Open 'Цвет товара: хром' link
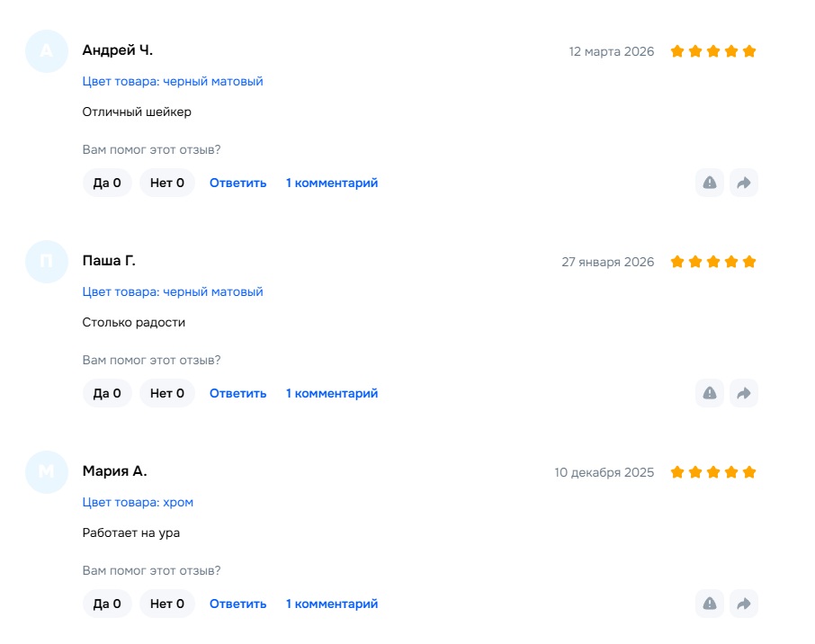Screen dimensions: 815x644 138,502
